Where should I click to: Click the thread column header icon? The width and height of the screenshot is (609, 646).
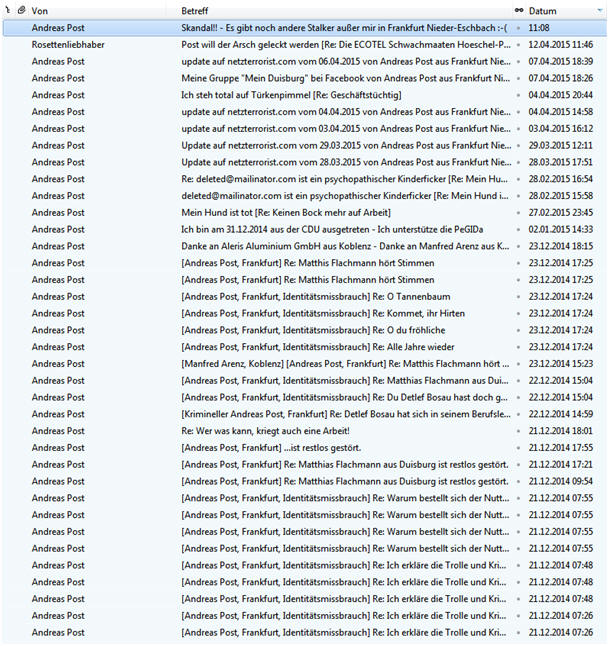(x=7, y=10)
